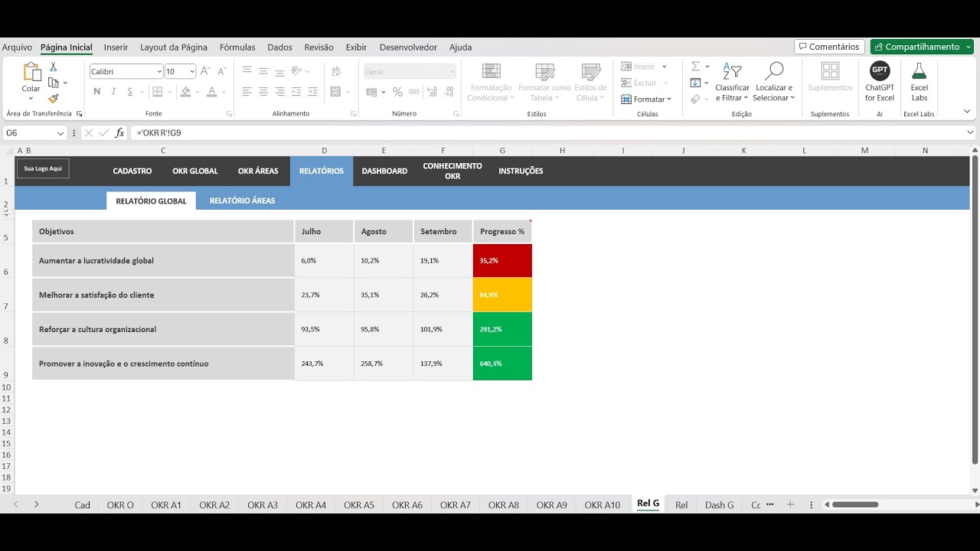Click the Copy icon in clipboard group
980x551 pixels.
click(x=53, y=83)
